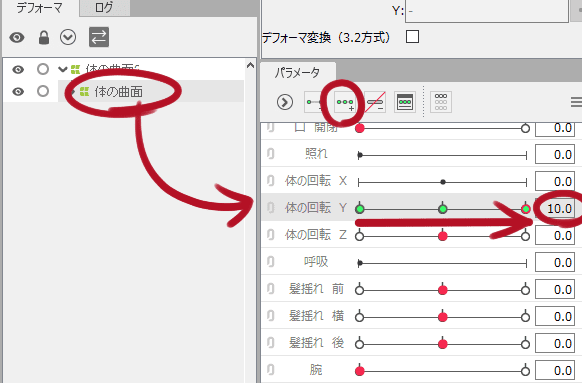Click link icon beside 髪揺れ 前
The height and width of the screenshot is (383, 582).
271,289
